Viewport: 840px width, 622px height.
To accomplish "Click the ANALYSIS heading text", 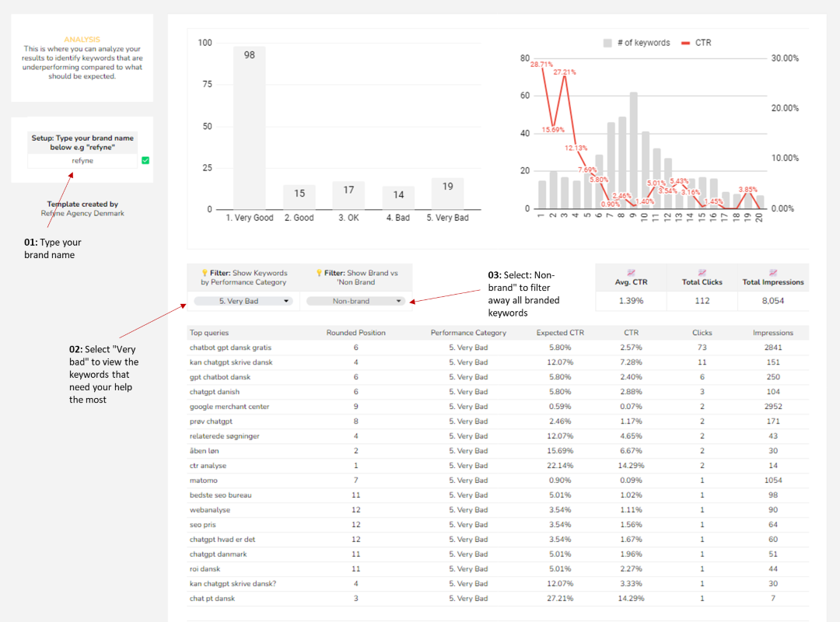I will pos(82,40).
